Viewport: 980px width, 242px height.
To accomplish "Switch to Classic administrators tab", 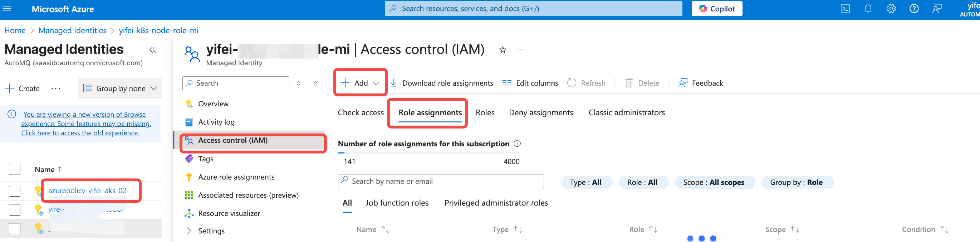I will (x=627, y=112).
